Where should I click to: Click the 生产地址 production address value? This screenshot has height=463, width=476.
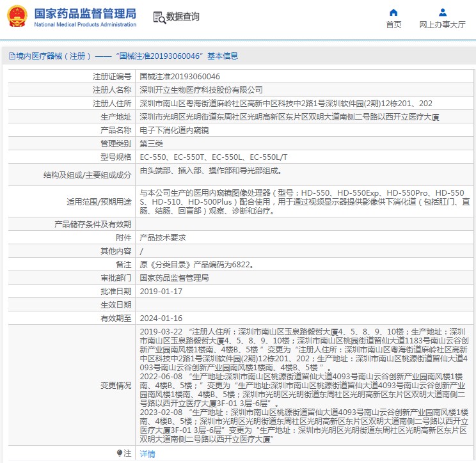pos(289,117)
